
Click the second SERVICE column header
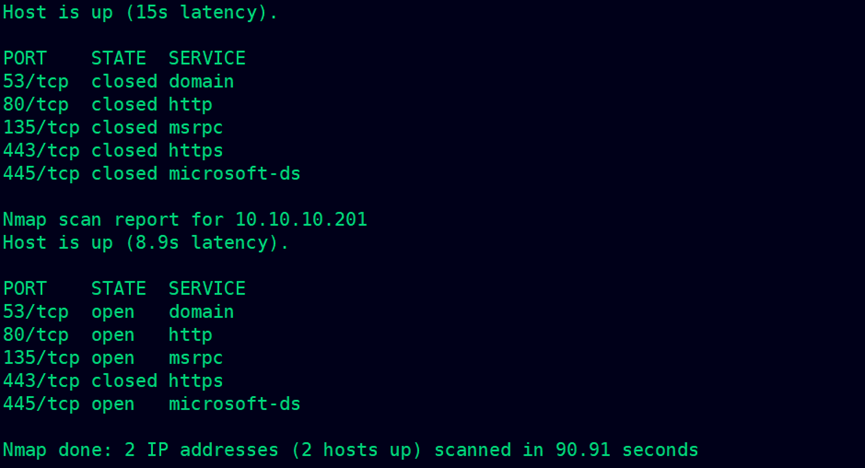[207, 288]
